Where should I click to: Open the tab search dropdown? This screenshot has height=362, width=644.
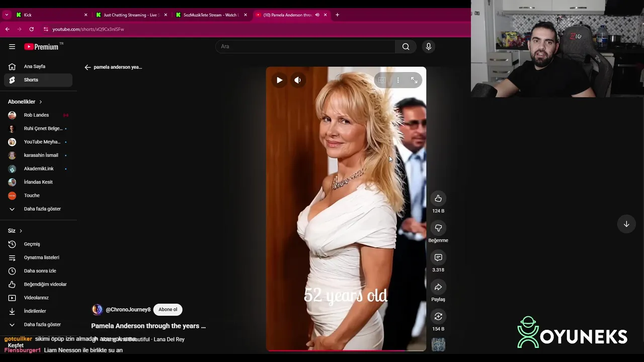7,15
